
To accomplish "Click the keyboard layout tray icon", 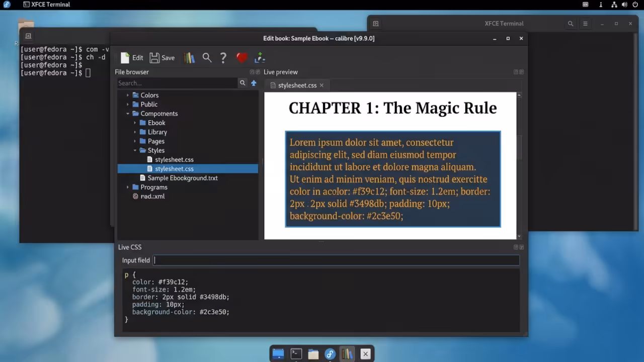I will (586, 5).
